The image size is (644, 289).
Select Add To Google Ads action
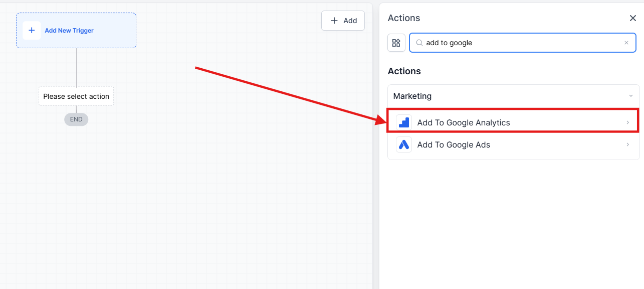click(x=454, y=144)
